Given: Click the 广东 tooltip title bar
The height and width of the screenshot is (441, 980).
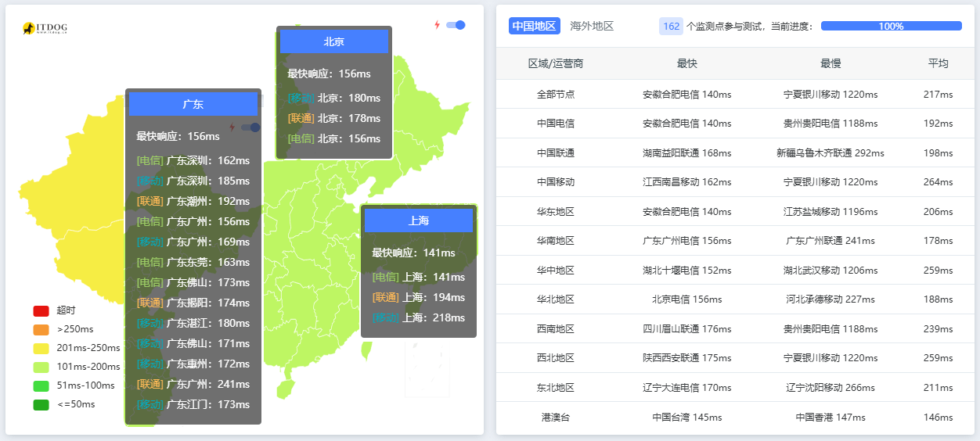Looking at the screenshot, I should coord(193,104).
